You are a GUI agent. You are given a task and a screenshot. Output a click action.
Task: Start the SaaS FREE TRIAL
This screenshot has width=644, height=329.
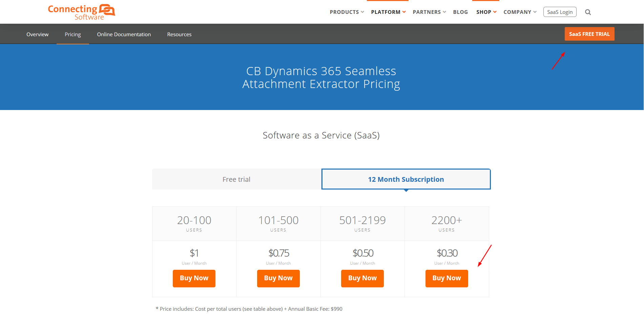[589, 34]
